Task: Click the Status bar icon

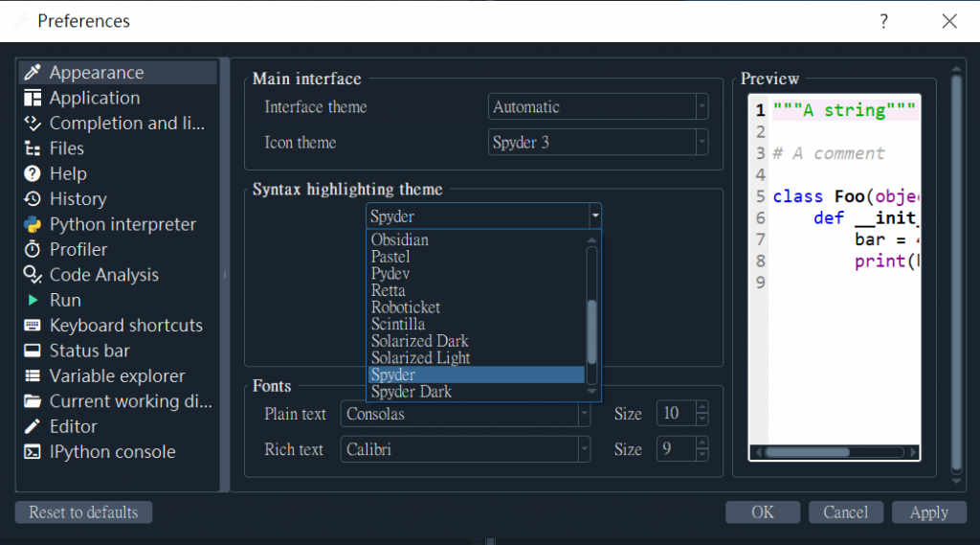Action: pos(33,351)
